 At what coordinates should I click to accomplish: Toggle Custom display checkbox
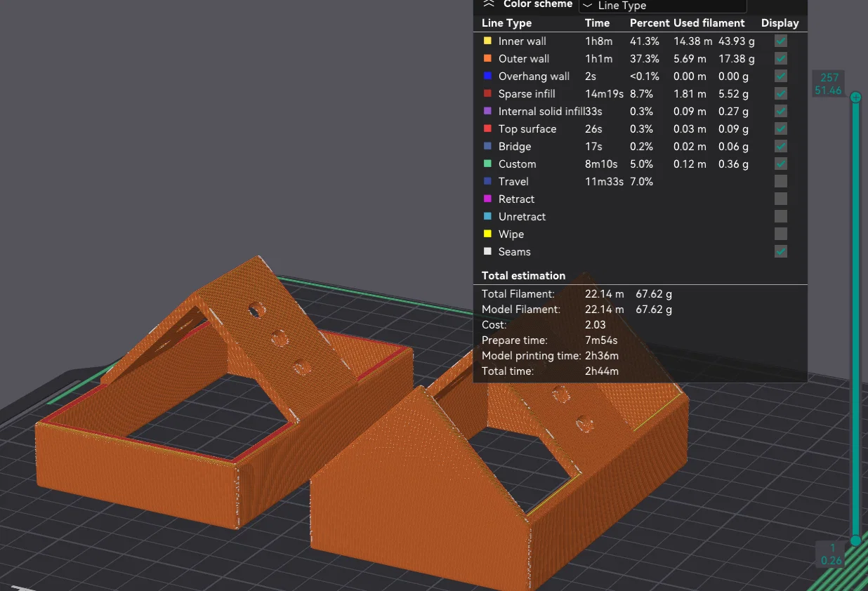coord(780,164)
